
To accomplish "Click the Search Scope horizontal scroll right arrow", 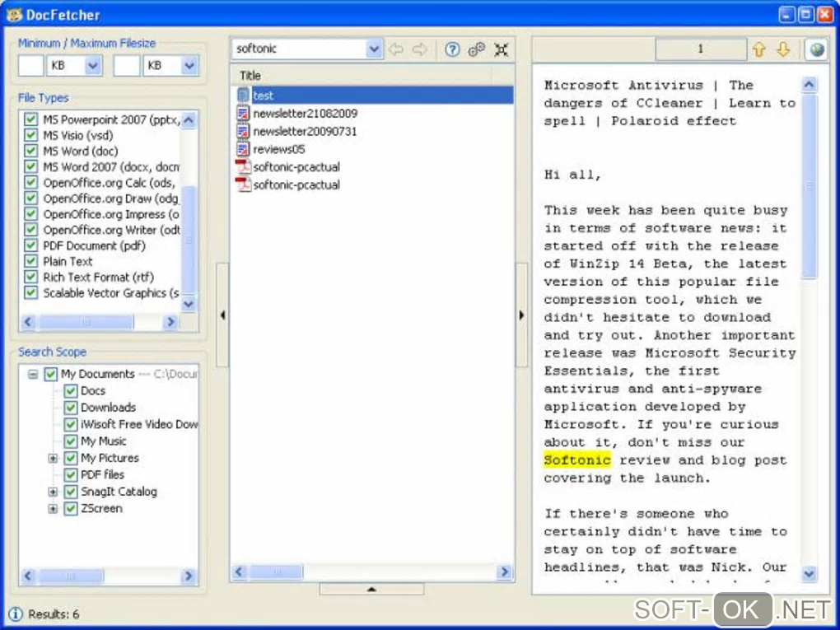I will (x=189, y=576).
